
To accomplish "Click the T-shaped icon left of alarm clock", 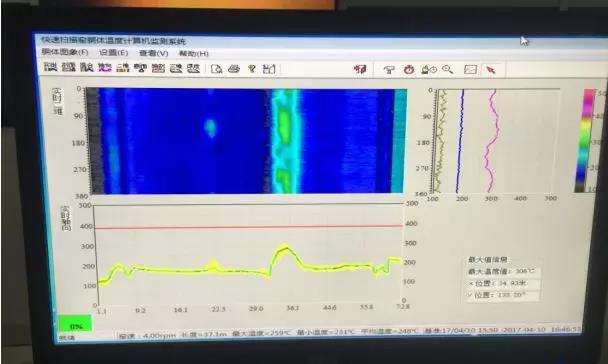I will 389,70.
